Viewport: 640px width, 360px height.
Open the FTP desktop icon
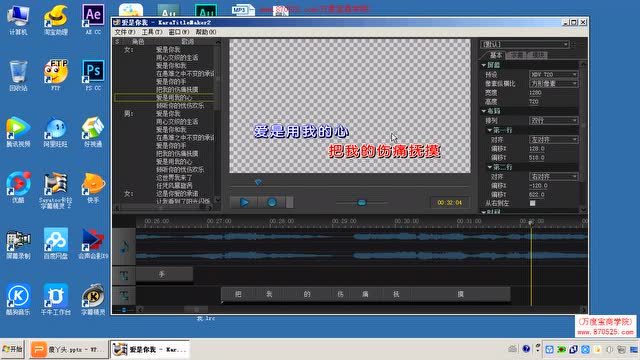[x=56, y=75]
